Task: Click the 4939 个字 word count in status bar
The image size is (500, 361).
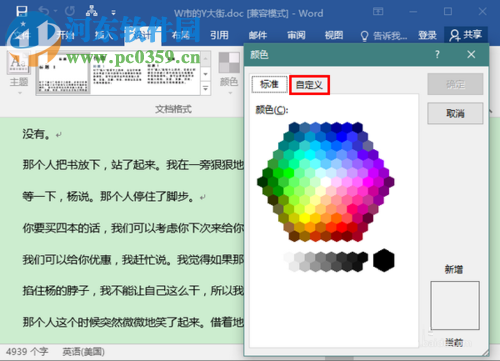Action: (27, 352)
